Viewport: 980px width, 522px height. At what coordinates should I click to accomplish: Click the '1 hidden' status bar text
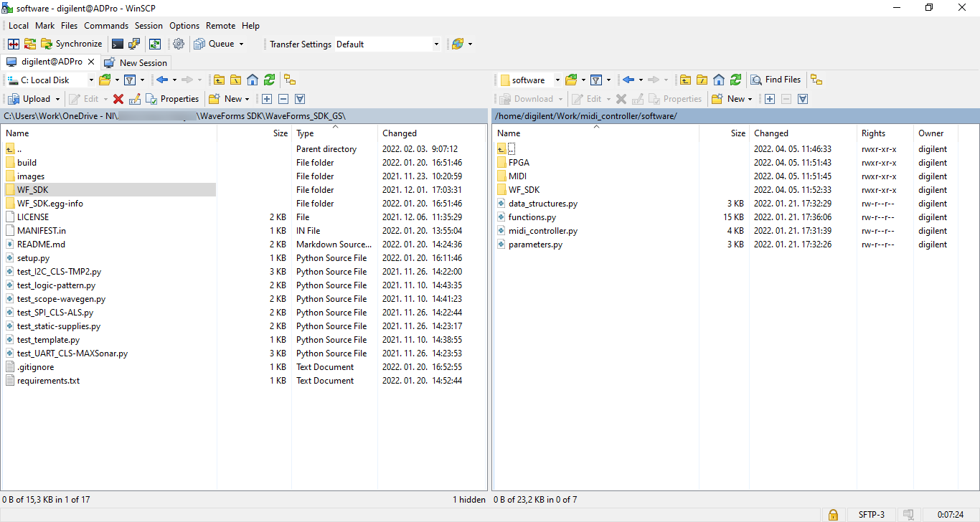point(469,500)
